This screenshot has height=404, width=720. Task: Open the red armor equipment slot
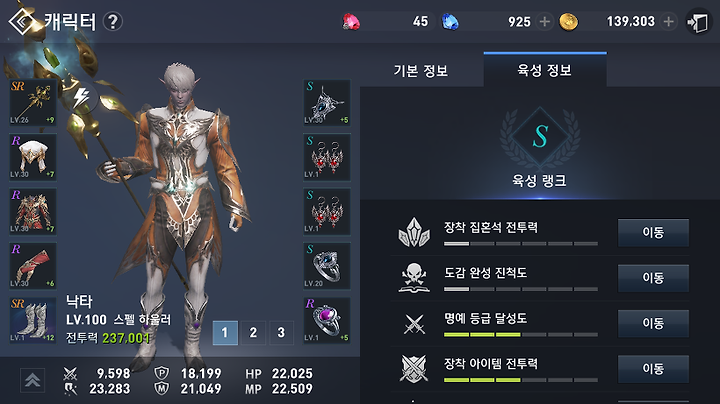33,211
